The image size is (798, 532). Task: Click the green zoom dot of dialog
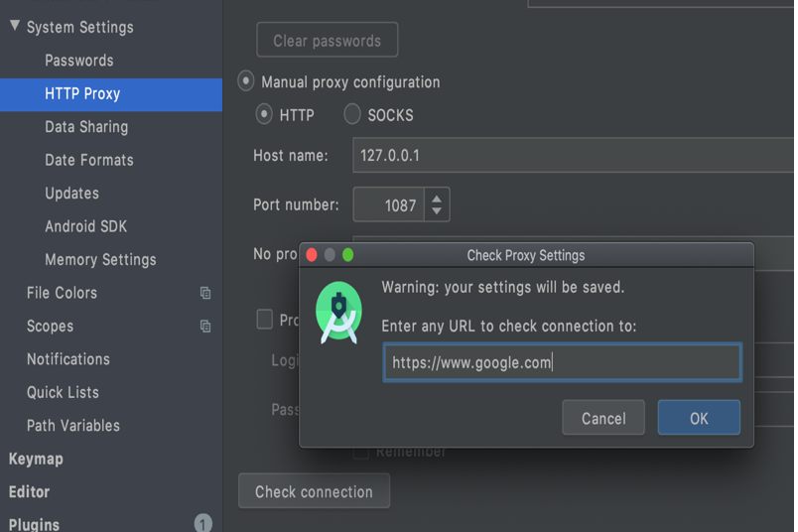pyautogui.click(x=347, y=254)
